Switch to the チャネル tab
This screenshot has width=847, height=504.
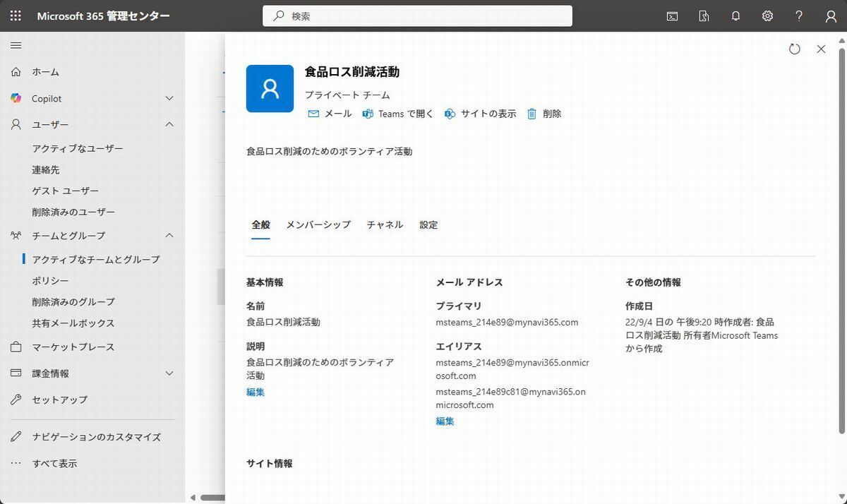[x=385, y=224]
